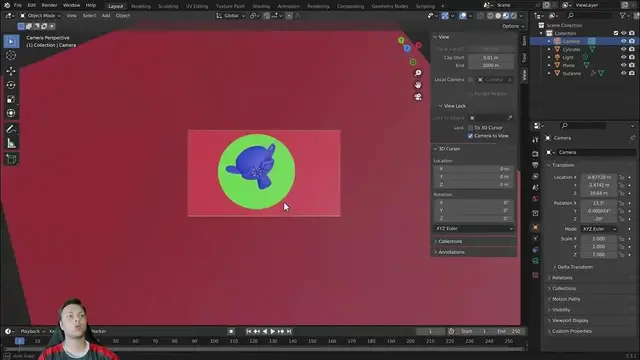Play the animation in reverse

tap(264, 331)
